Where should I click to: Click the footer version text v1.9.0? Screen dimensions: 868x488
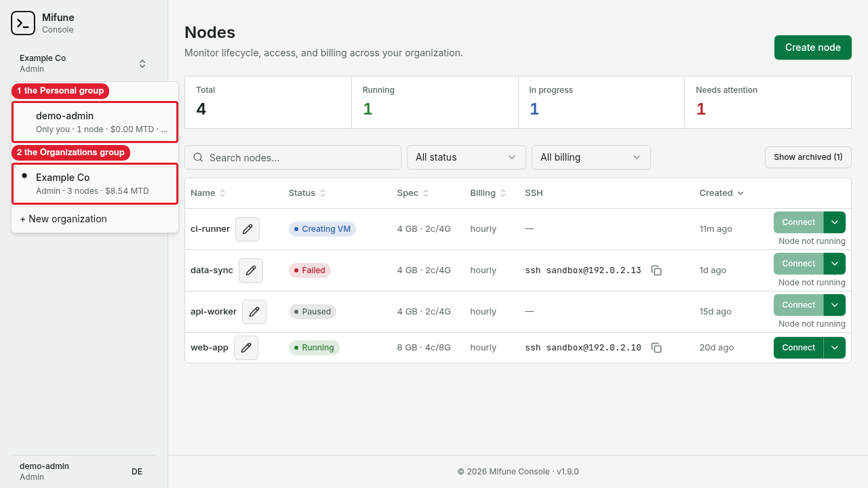click(568, 472)
